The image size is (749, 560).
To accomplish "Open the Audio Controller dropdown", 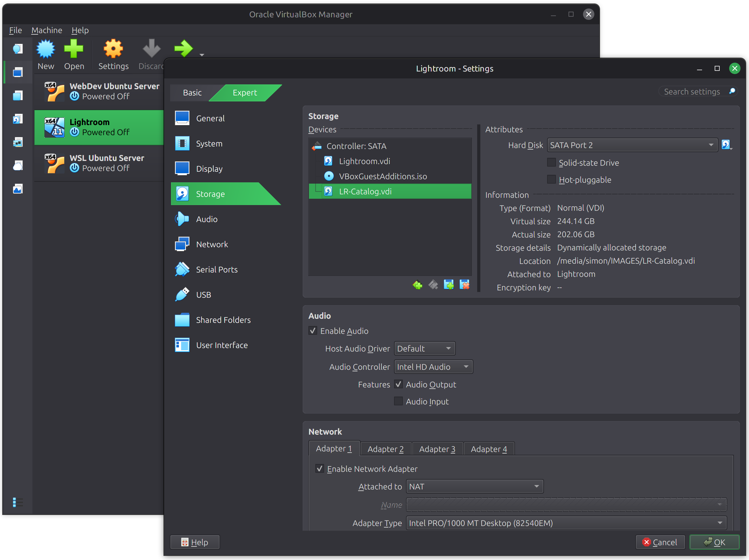I will [433, 367].
